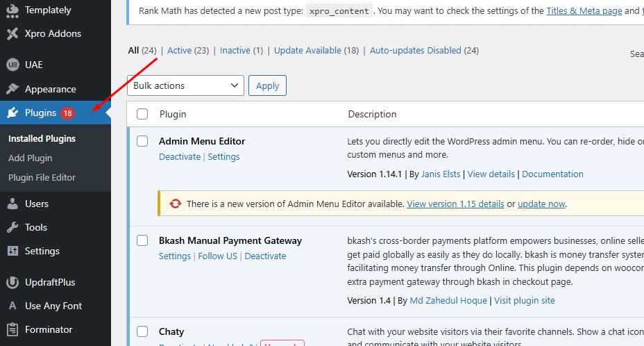Click the Xpro Addons X icon
Screen dimensions: 644x346
(x=12, y=33)
